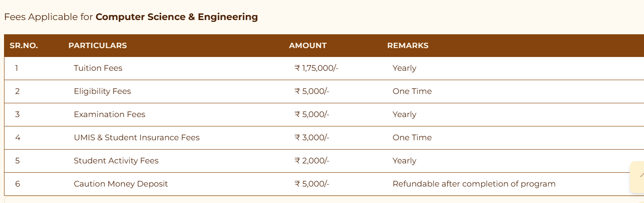Select the Tuition Fees row label

98,68
